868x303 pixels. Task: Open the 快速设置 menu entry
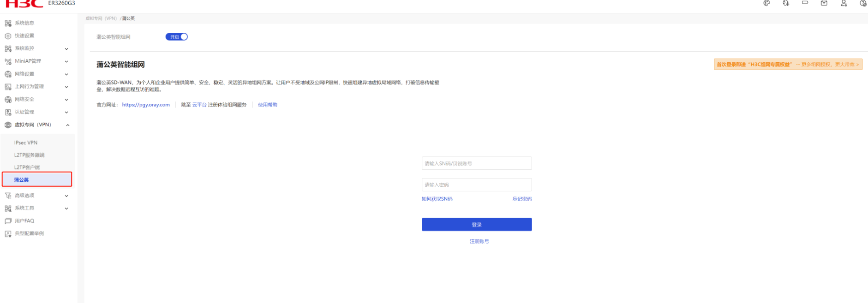[x=24, y=36]
